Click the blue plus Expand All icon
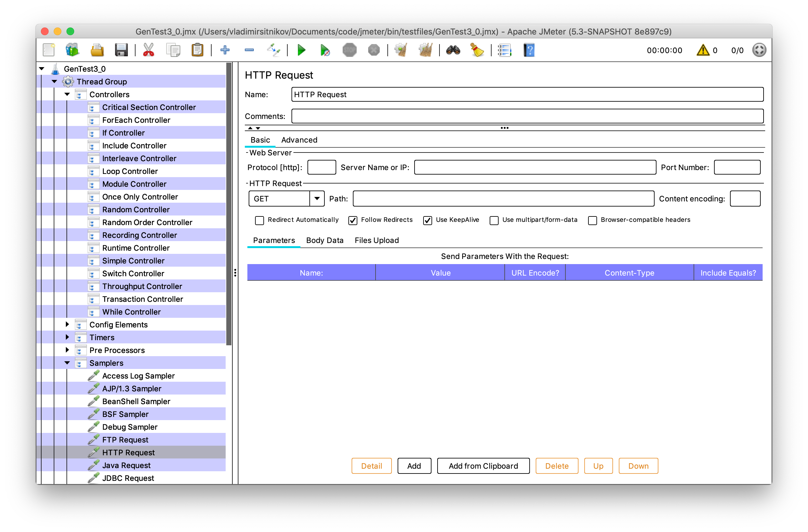 coord(225,50)
